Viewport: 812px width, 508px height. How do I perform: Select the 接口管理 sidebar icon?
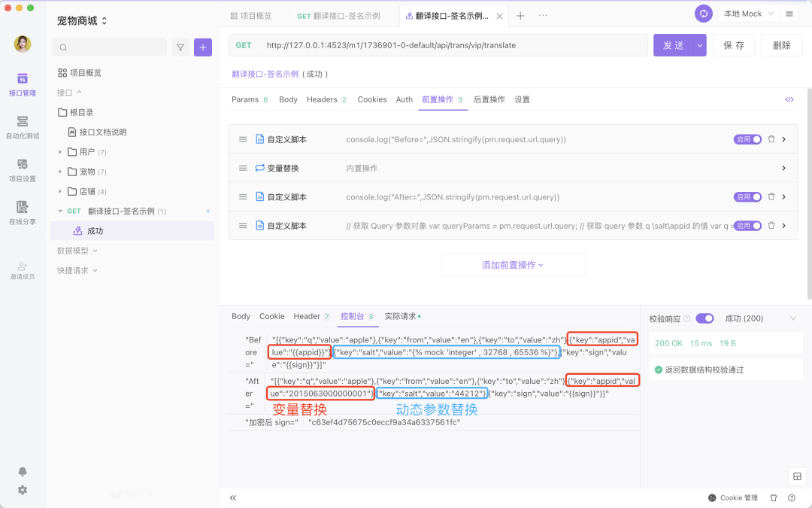(22, 79)
